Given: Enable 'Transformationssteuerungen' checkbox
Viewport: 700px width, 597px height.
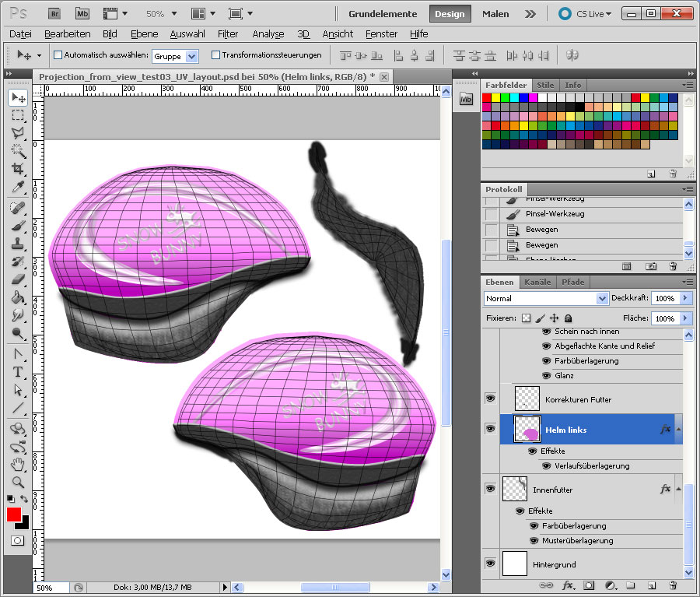Looking at the screenshot, I should click(x=215, y=55).
